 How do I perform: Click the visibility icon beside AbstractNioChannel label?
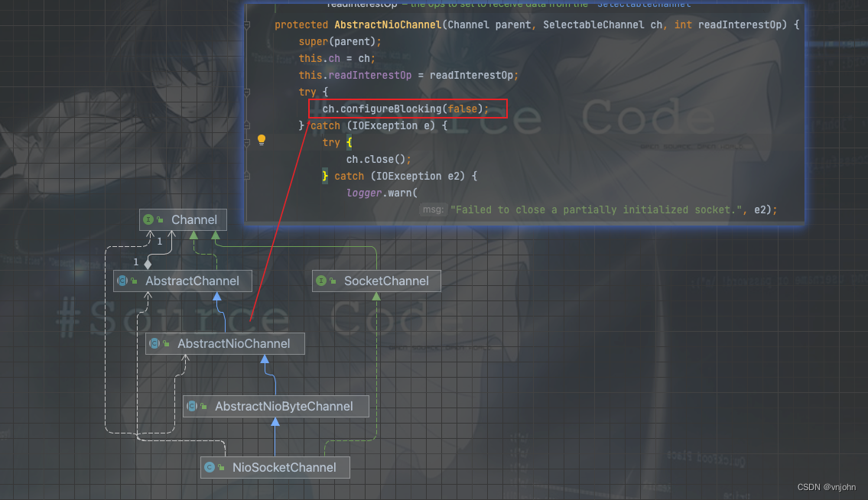tap(166, 344)
